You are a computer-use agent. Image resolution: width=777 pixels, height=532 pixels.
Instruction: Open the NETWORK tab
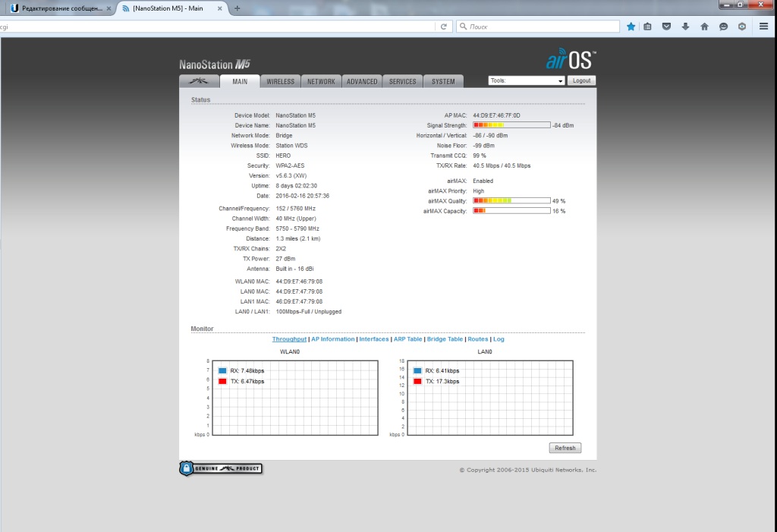(x=321, y=81)
